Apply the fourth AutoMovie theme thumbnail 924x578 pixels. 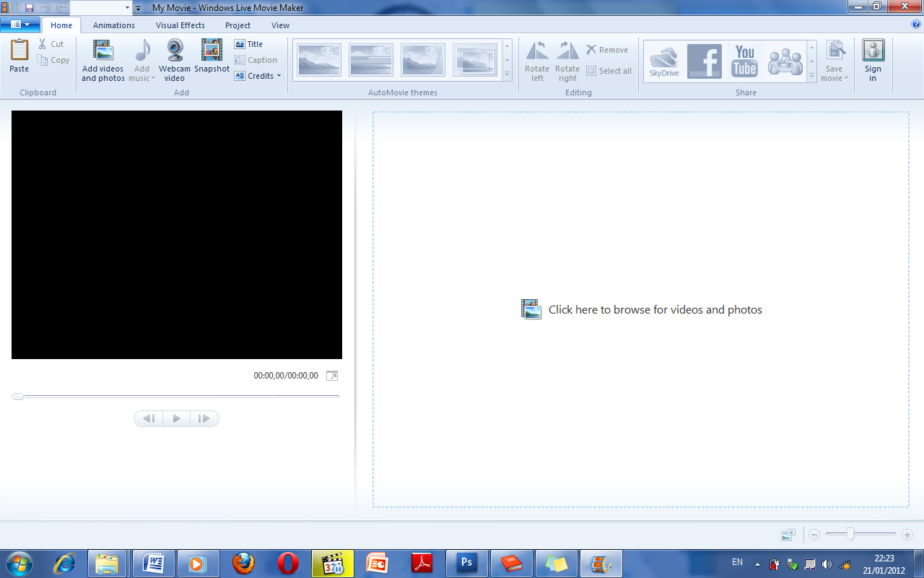475,60
